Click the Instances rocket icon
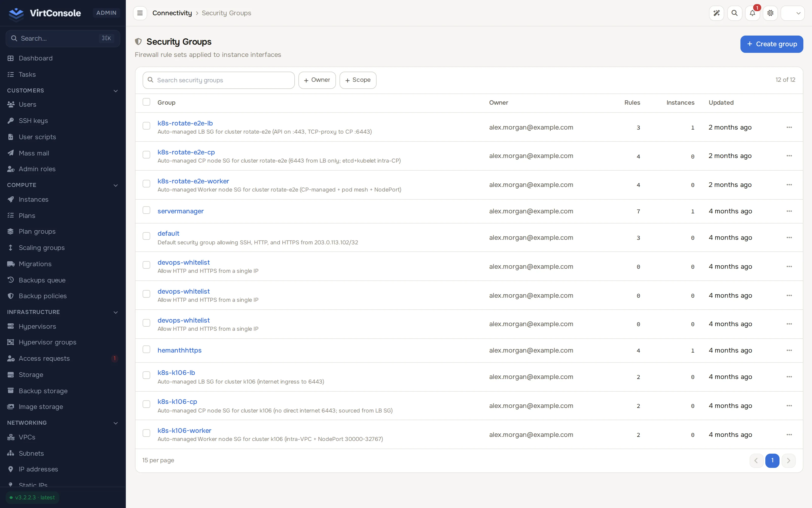 tap(11, 199)
